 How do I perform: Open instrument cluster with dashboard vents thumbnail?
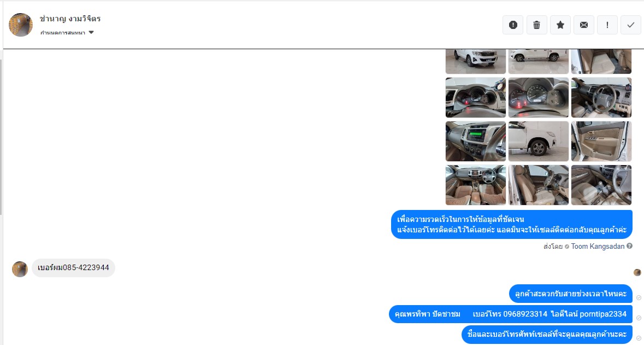(x=476, y=97)
